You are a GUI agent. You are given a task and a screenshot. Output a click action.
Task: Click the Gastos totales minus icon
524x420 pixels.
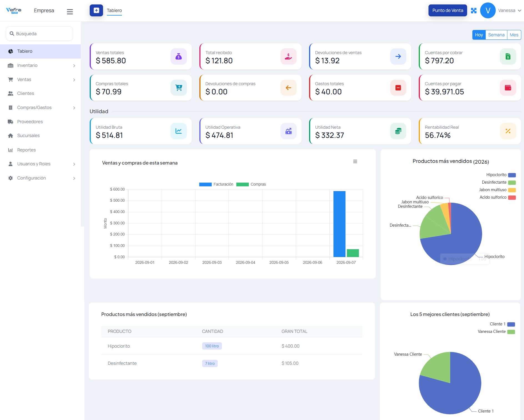[398, 88]
